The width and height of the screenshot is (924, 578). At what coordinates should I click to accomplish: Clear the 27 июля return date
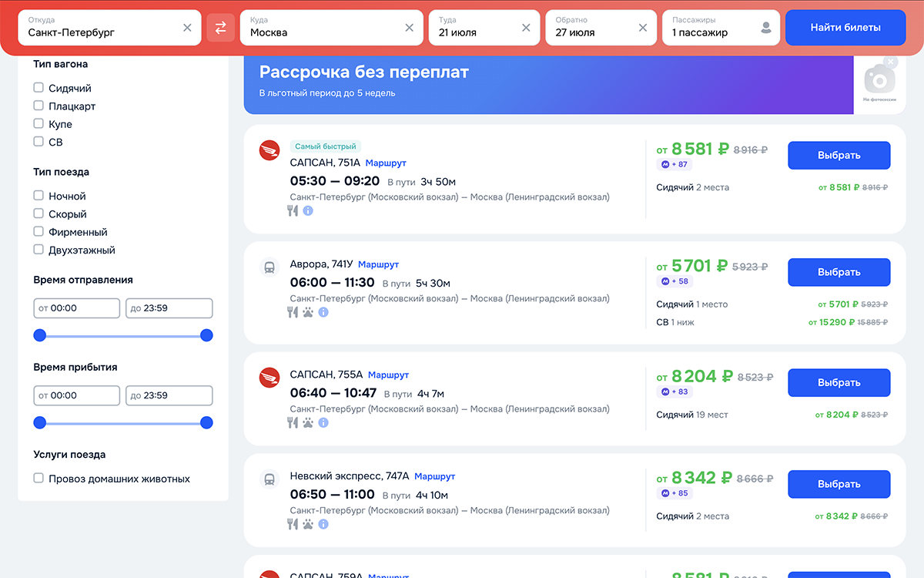pyautogui.click(x=643, y=28)
